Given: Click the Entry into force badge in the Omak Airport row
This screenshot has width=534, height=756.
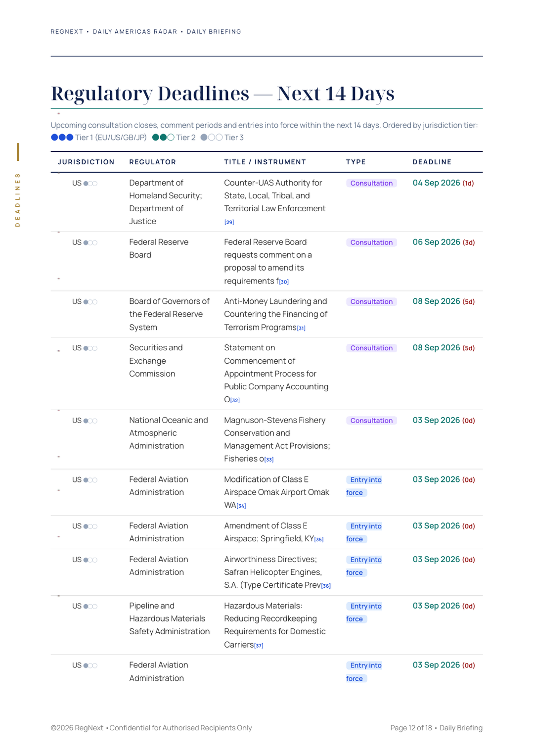Looking at the screenshot, I should coord(364,486).
